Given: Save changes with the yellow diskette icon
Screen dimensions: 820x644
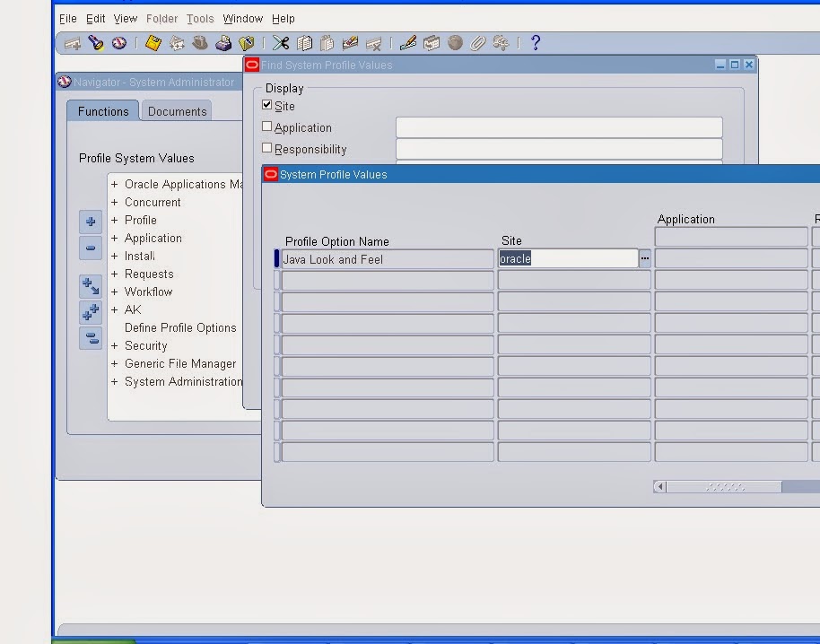Looking at the screenshot, I should (153, 43).
